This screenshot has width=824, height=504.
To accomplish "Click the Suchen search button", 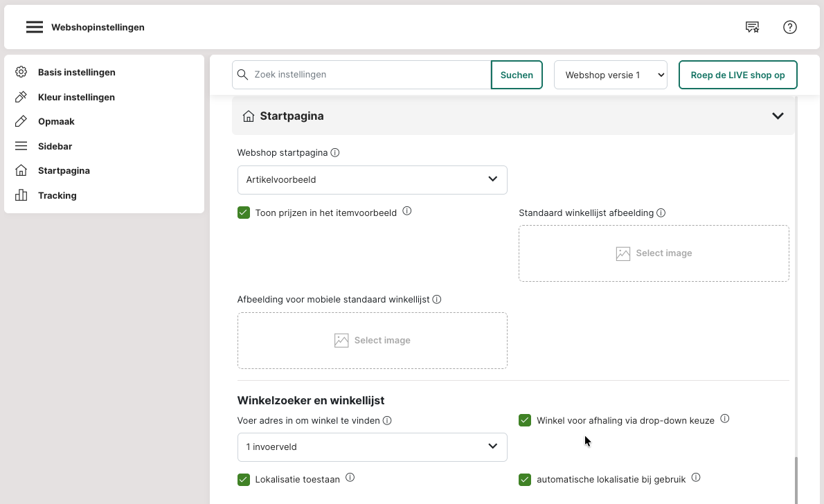I will click(x=516, y=75).
